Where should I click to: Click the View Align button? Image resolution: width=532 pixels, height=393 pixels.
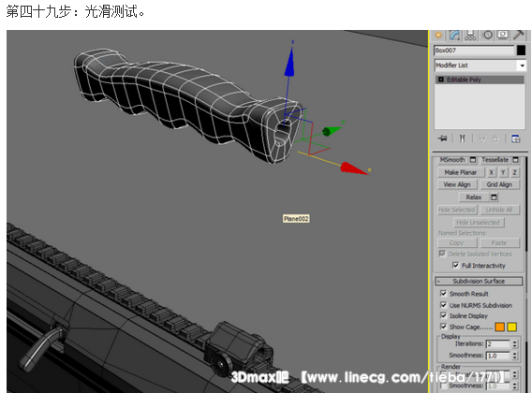pos(457,184)
